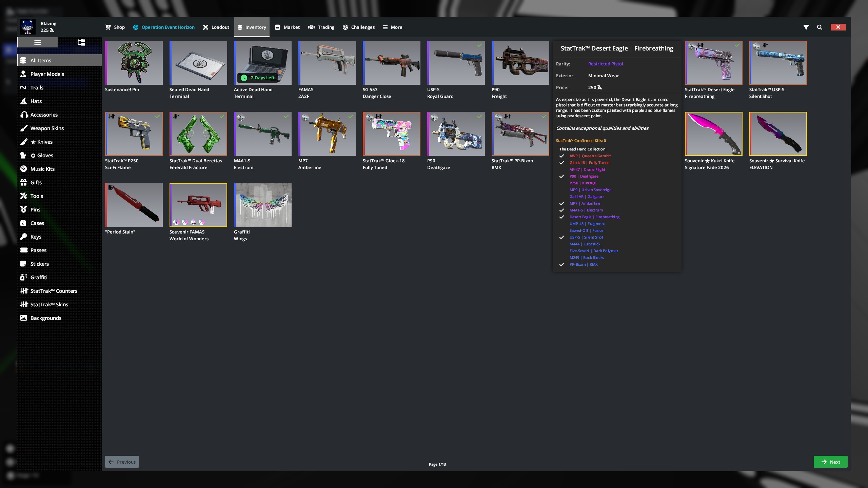Viewport: 868px width, 488px height.
Task: Open the Graffiti category
Action: coord(39,277)
